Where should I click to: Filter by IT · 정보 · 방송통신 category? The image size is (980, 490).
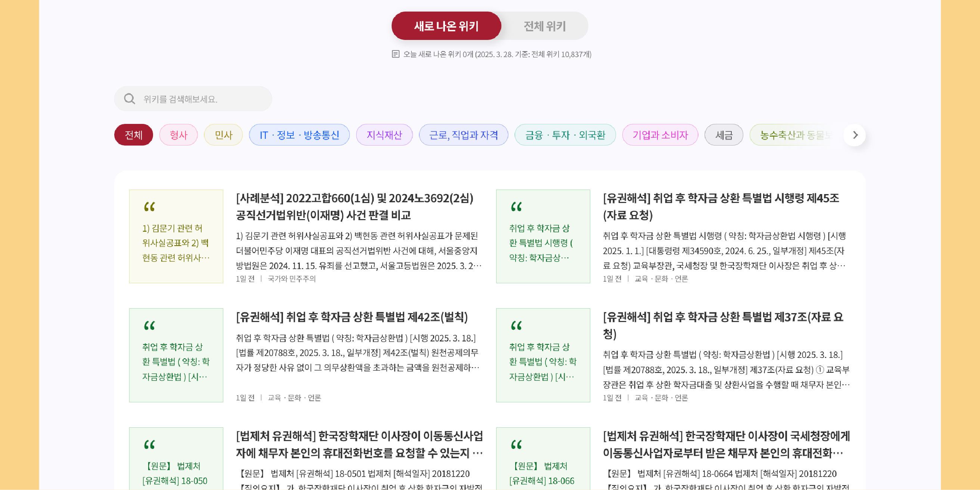click(299, 135)
